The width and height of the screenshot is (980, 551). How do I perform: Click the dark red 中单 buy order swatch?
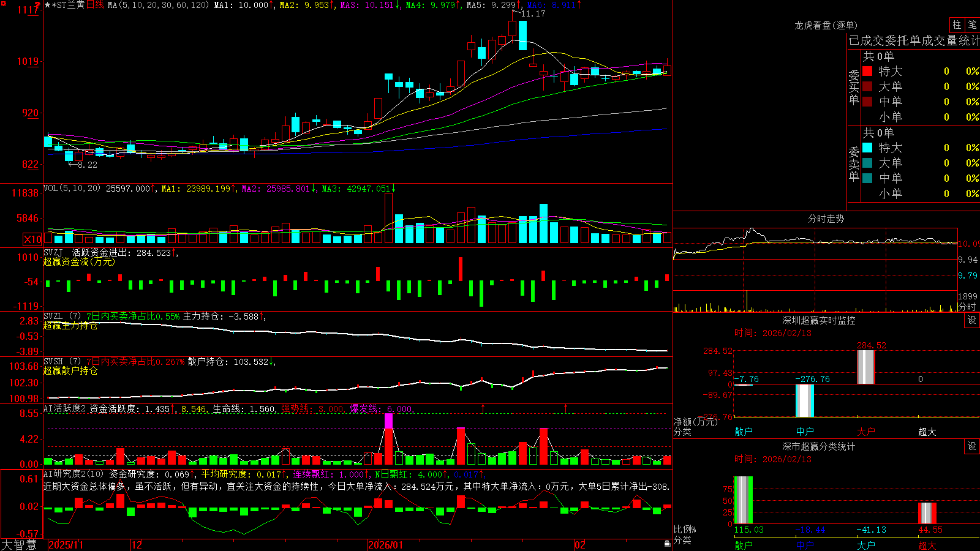click(x=867, y=102)
